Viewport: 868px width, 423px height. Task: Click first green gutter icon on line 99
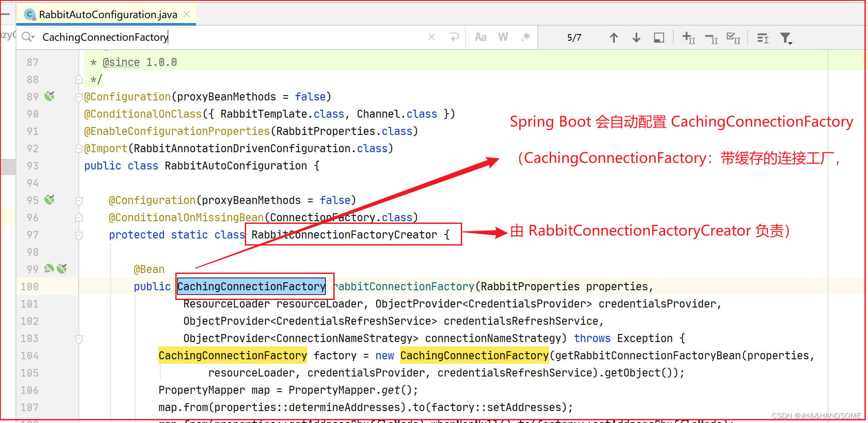tap(49, 268)
